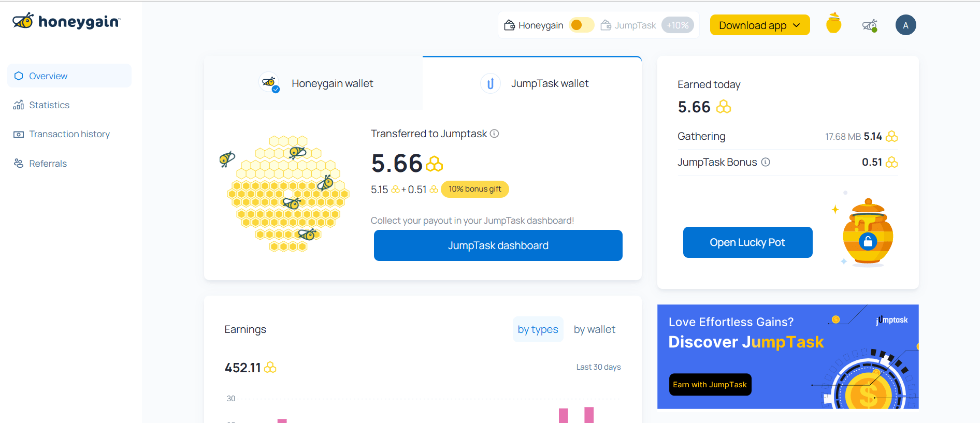The height and width of the screenshot is (423, 980).
Task: Click the honeycomb icon next to Earned today 5.66
Action: click(724, 107)
